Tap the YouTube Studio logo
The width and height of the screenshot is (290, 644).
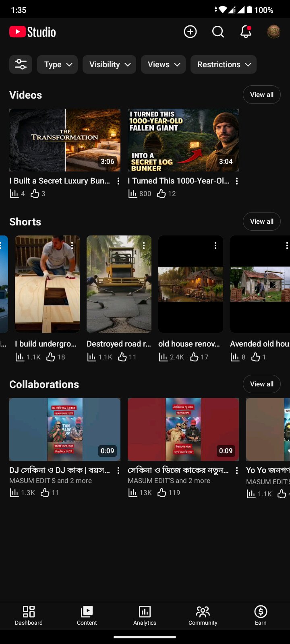(x=33, y=32)
